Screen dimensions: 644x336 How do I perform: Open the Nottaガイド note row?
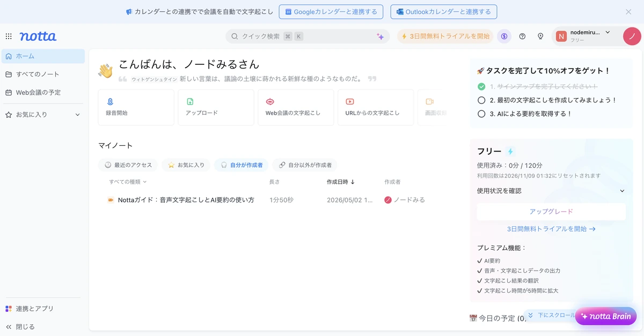point(273,200)
